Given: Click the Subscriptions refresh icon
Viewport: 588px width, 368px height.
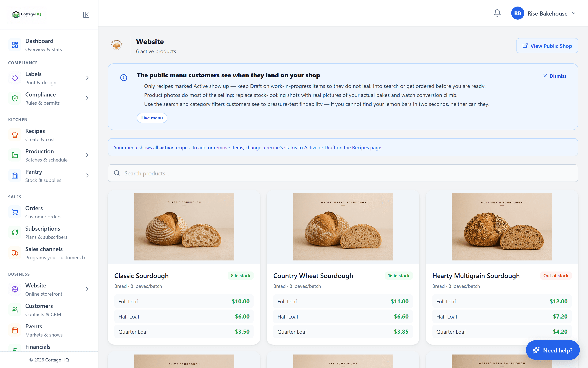Looking at the screenshot, I should pyautogui.click(x=15, y=233).
